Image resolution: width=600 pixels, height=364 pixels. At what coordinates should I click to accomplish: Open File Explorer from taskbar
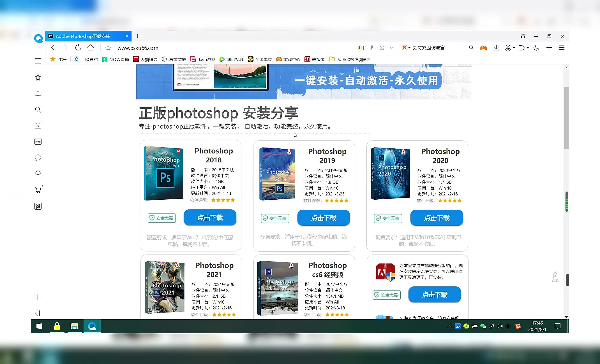point(74,326)
